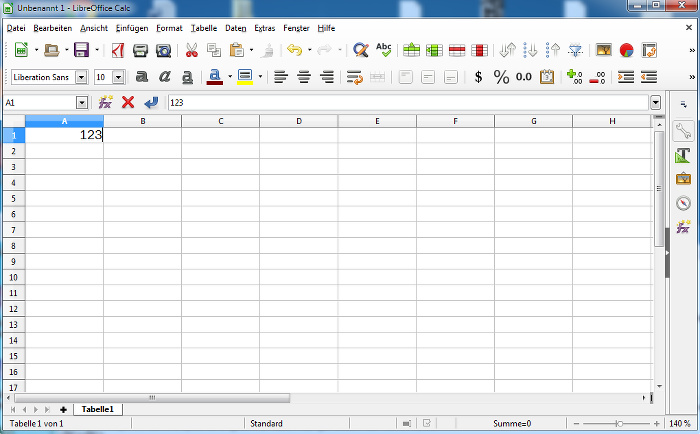This screenshot has width=700, height=434.
Task: Open the Function Wizard in formula bar
Action: (x=105, y=103)
